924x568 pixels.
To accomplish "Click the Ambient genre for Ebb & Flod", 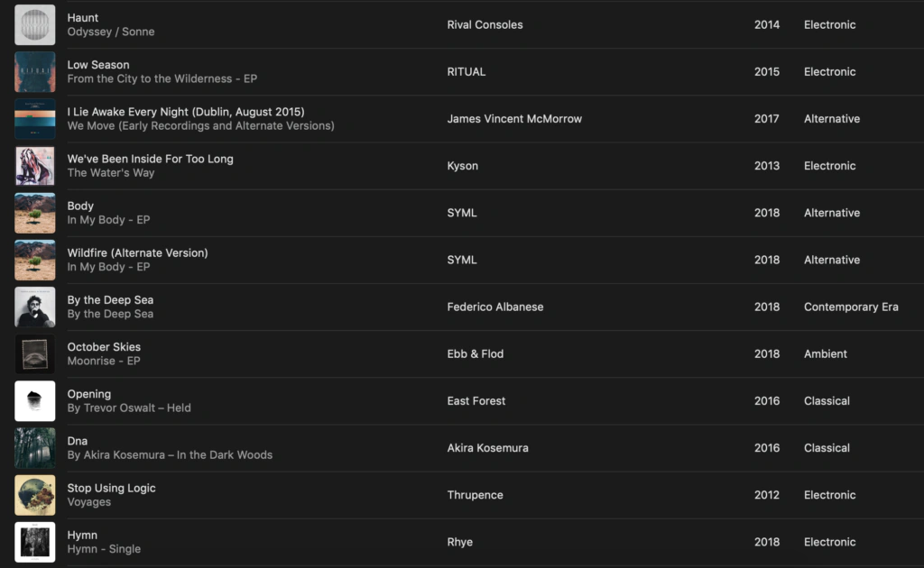I will [825, 353].
